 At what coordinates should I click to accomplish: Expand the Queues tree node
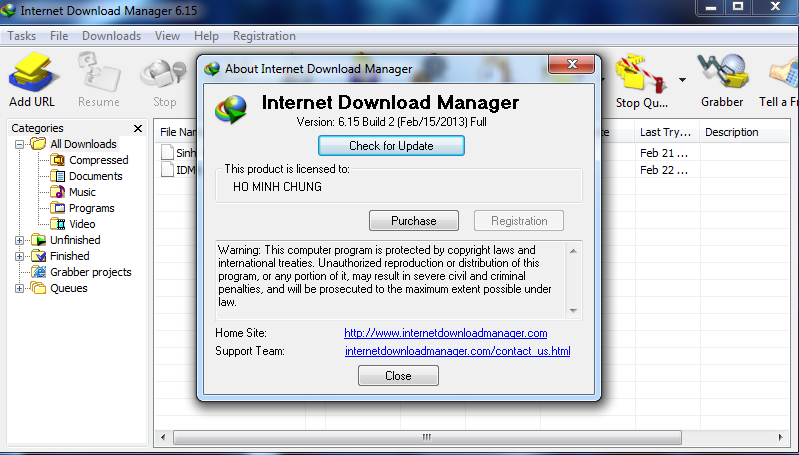click(19, 288)
